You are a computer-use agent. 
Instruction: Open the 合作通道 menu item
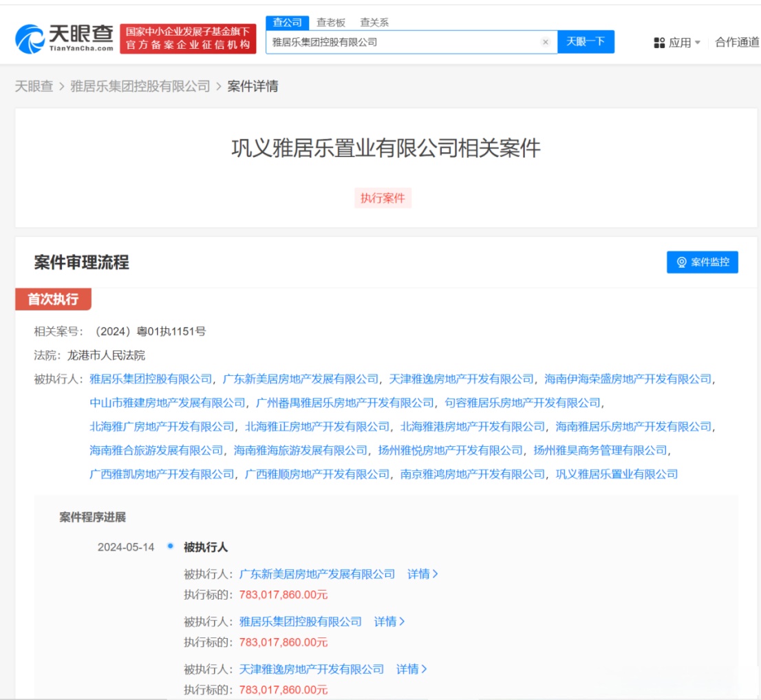tap(737, 43)
